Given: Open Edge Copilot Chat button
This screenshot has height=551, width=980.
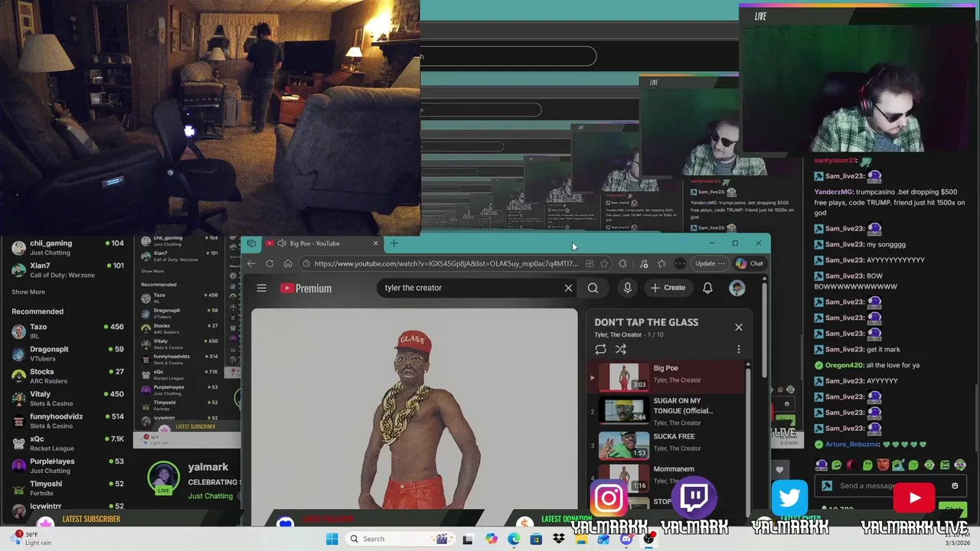Looking at the screenshot, I should point(750,263).
